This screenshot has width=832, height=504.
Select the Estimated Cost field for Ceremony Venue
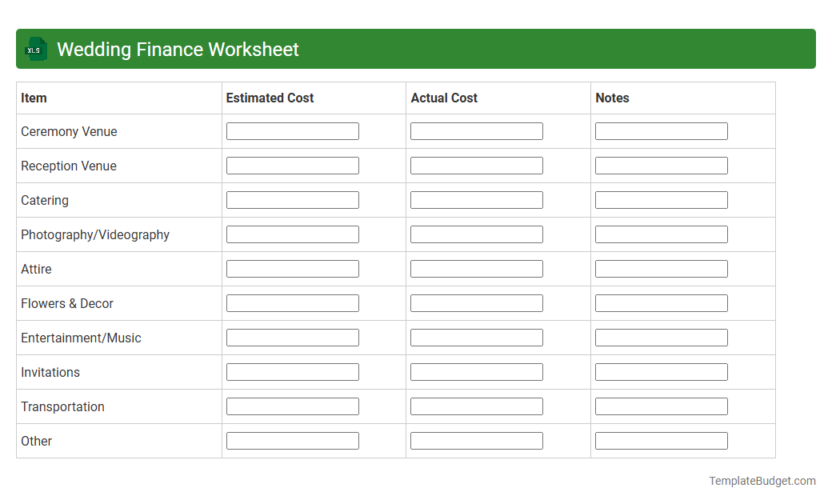click(x=292, y=130)
